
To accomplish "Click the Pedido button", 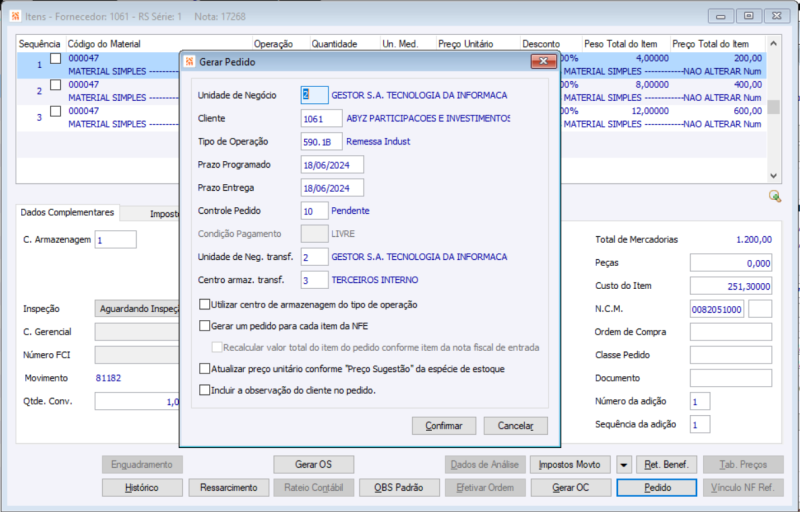I will pos(657,488).
